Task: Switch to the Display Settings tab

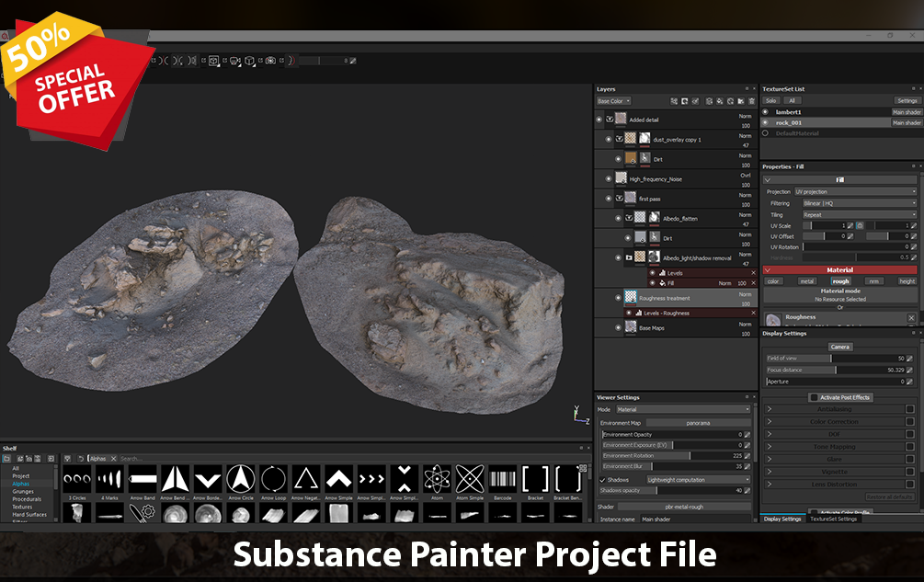Action: point(782,519)
